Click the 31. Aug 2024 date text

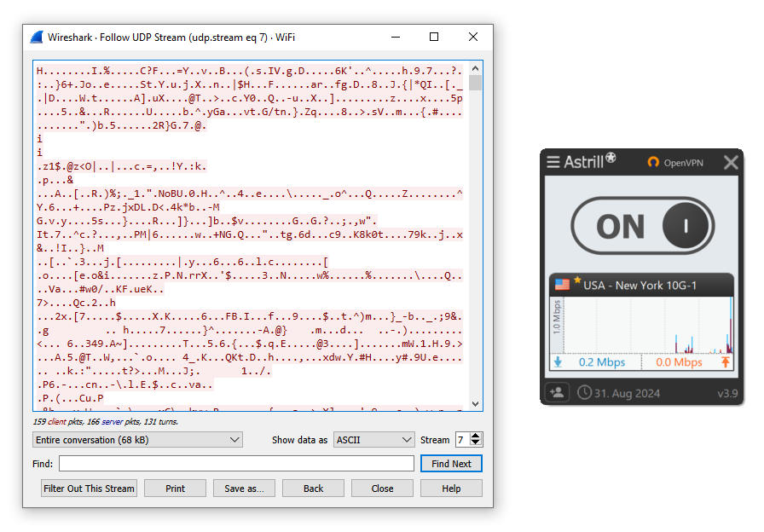[627, 393]
